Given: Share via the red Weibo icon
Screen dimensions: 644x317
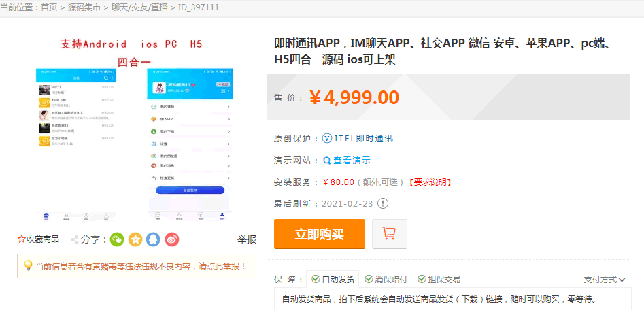Looking at the screenshot, I should point(172,239).
